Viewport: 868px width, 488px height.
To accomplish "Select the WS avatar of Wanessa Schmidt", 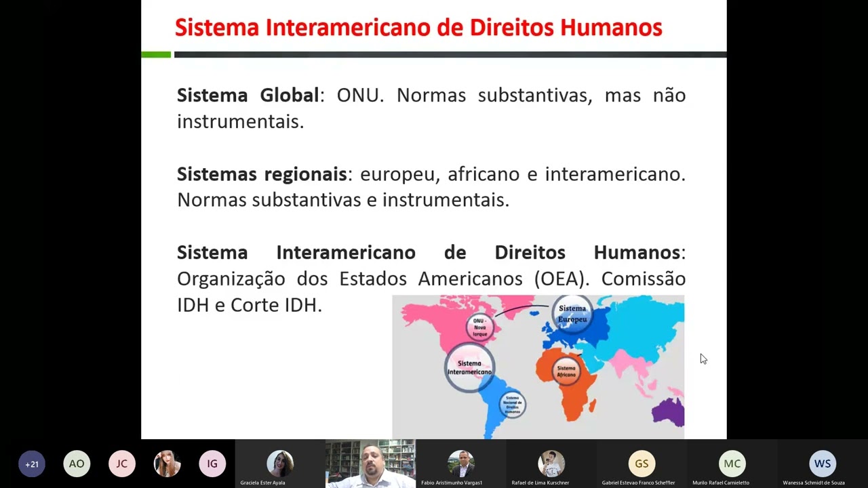I will point(823,464).
